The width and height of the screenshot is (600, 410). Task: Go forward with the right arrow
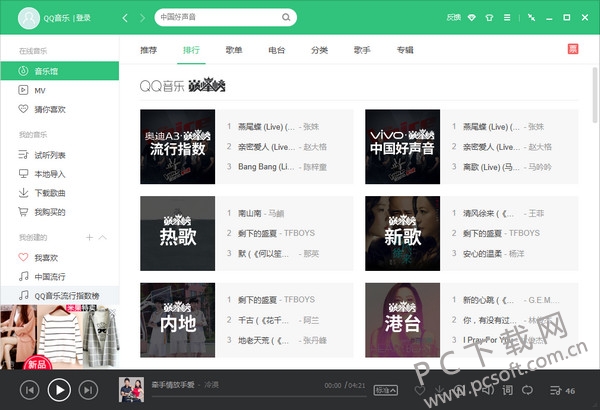coord(142,18)
